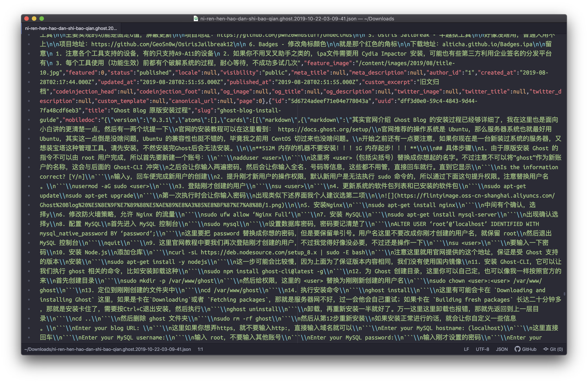Place the cursor on the "mobiledoc" key
588x383 pixels.
coord(80,120)
